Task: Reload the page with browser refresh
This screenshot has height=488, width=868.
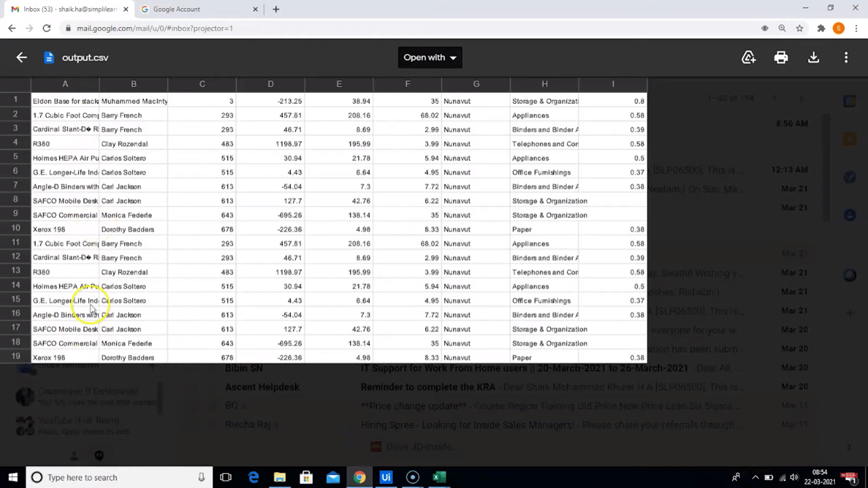Action: coord(46,28)
